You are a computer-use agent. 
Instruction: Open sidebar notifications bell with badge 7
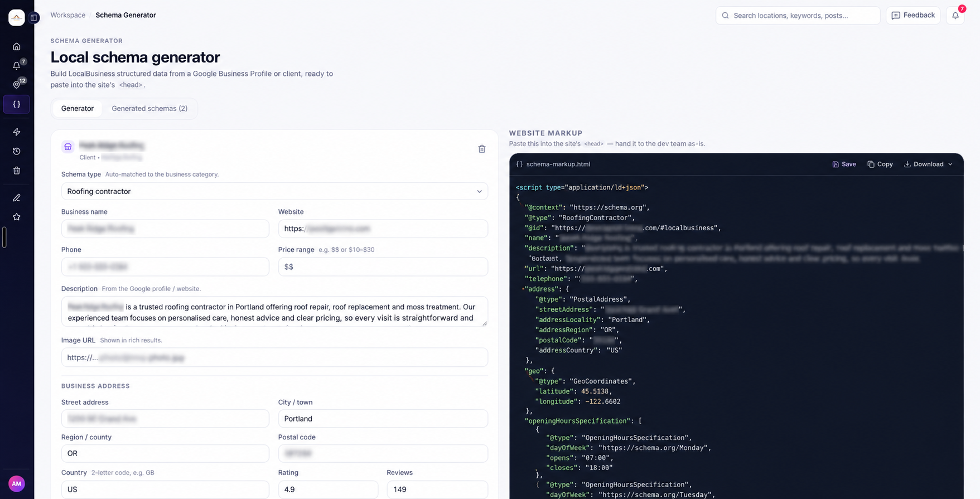[x=17, y=66]
